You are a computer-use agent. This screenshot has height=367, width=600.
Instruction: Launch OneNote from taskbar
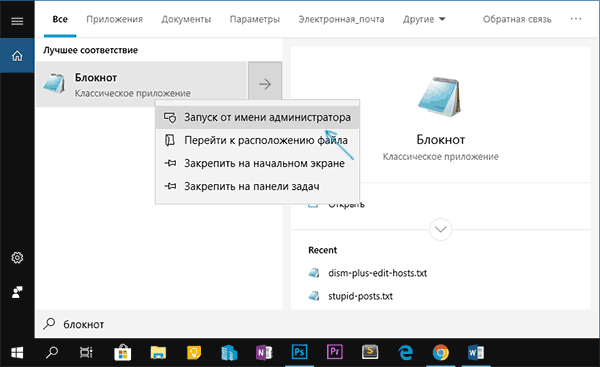[264, 352]
